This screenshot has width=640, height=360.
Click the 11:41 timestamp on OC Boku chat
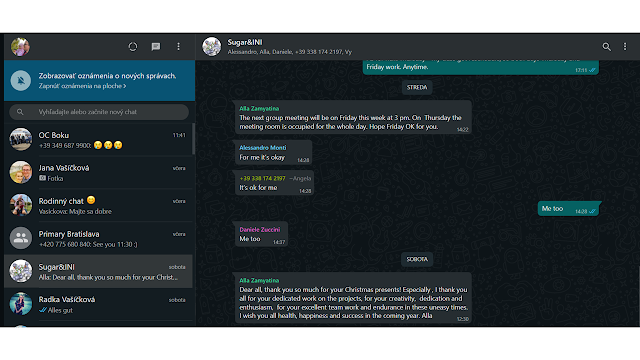point(179,135)
